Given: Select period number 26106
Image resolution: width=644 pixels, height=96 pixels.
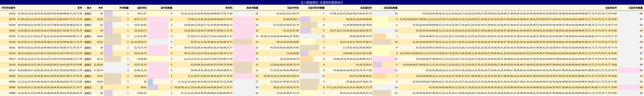Looking at the screenshot, I should pyautogui.click(x=12, y=76).
